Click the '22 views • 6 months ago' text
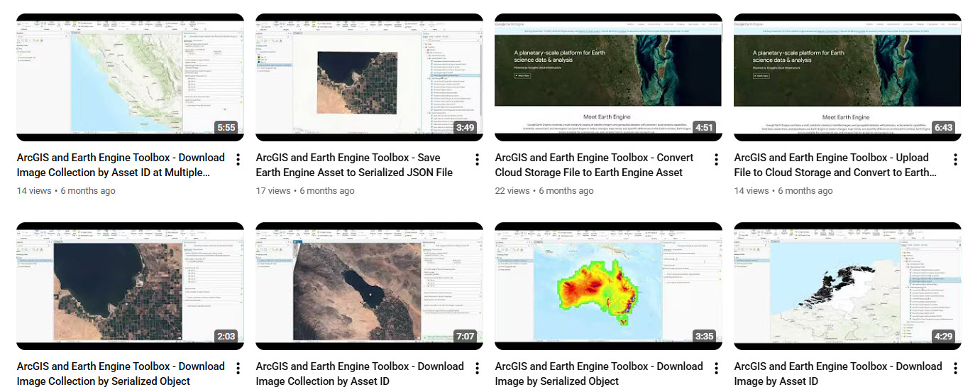 [x=544, y=191]
